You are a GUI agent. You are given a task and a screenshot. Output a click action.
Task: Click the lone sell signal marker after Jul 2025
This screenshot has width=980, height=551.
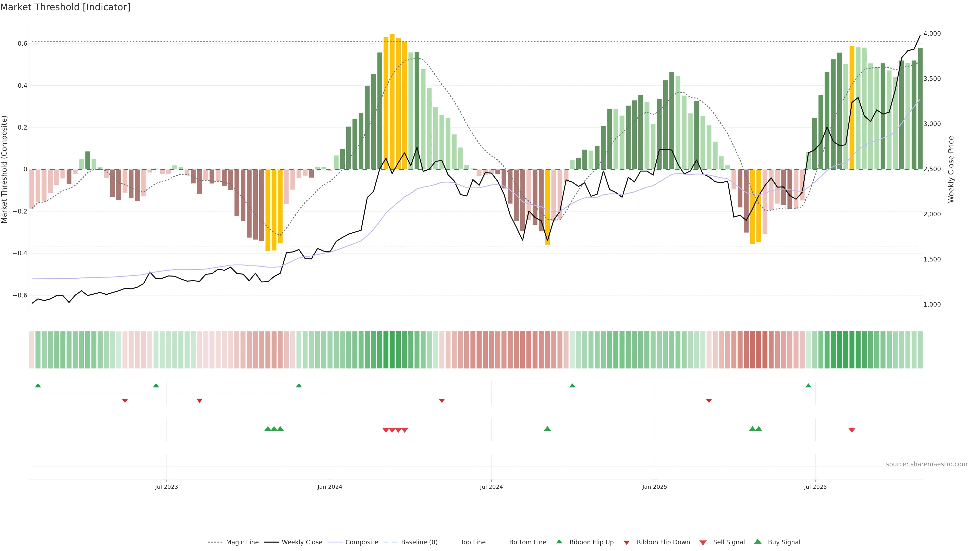tap(852, 430)
